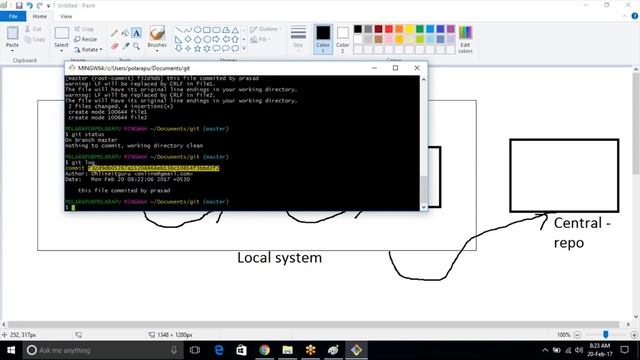
Task: Pick the green color swatch
Action: click(x=420, y=29)
